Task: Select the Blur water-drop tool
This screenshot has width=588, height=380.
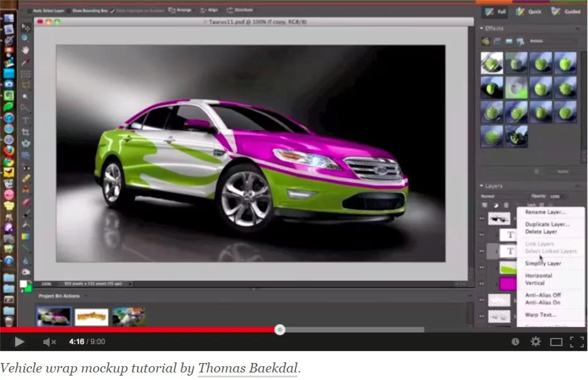Action: pyautogui.click(x=26, y=261)
